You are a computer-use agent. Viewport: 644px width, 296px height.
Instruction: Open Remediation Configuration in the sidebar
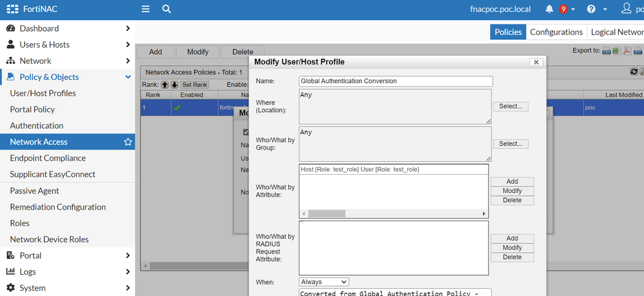[x=58, y=207]
